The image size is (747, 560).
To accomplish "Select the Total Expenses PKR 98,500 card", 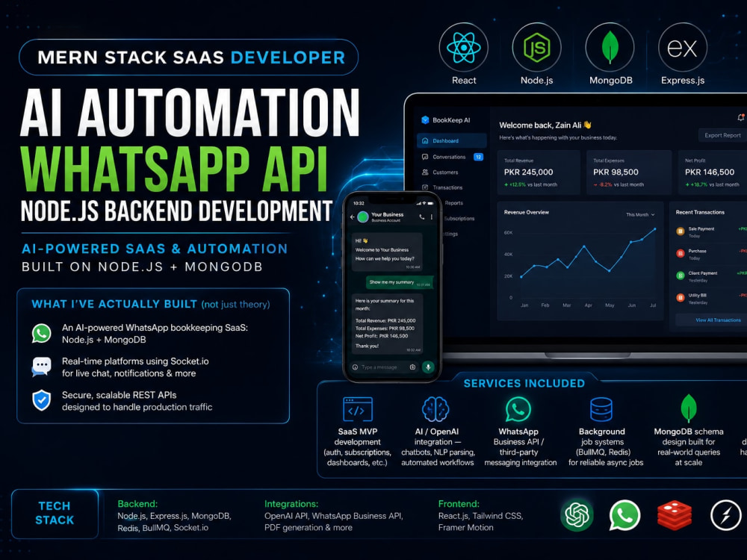I will (629, 172).
